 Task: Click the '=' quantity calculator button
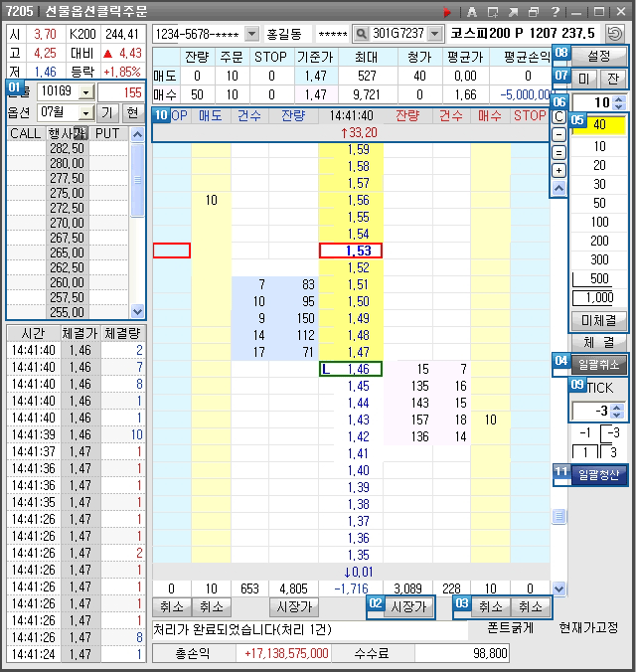559,152
